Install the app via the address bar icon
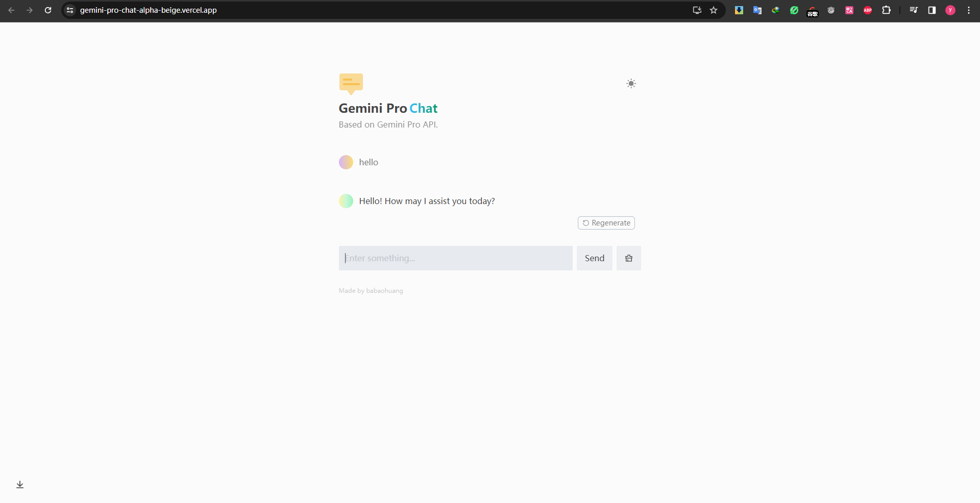The height and width of the screenshot is (503, 980). (x=697, y=10)
